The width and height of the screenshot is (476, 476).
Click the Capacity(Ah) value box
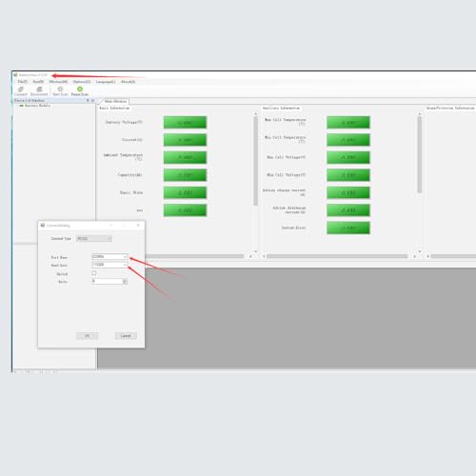point(185,175)
